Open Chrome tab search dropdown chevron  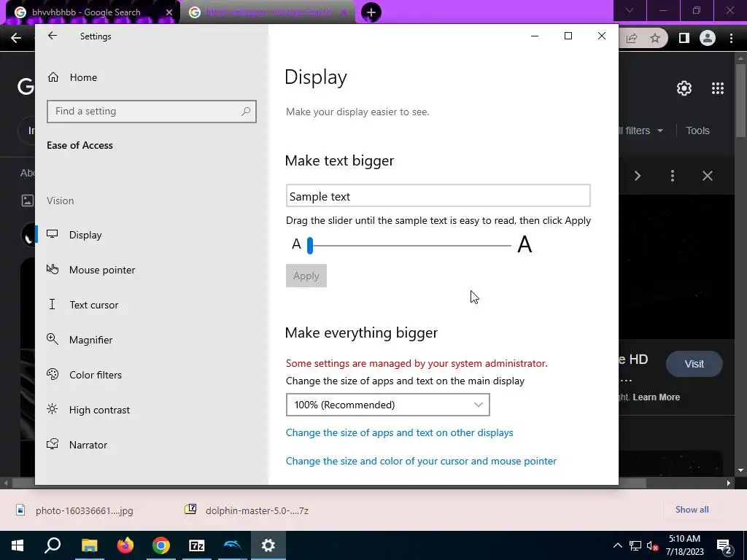coord(630,10)
